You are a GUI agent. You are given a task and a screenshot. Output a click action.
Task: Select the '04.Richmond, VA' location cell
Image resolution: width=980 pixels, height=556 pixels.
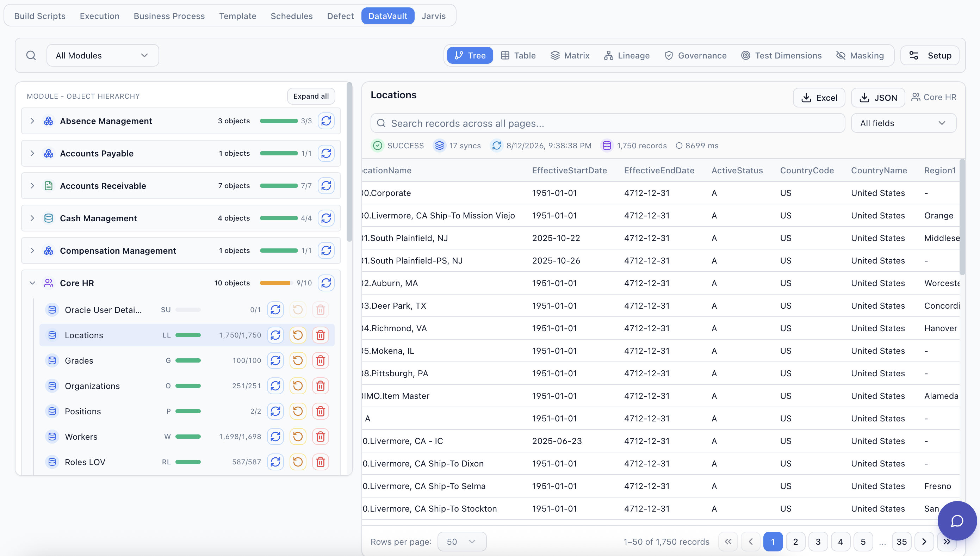point(395,328)
